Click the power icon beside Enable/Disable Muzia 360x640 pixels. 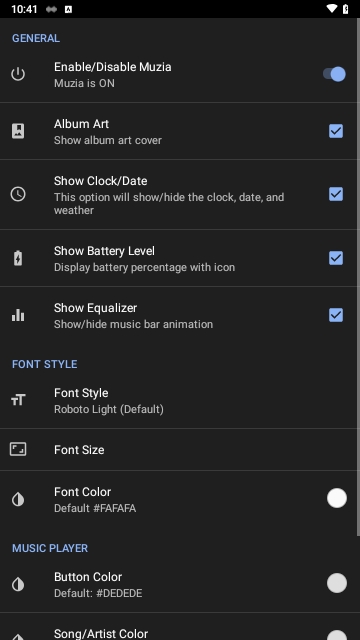click(18, 74)
